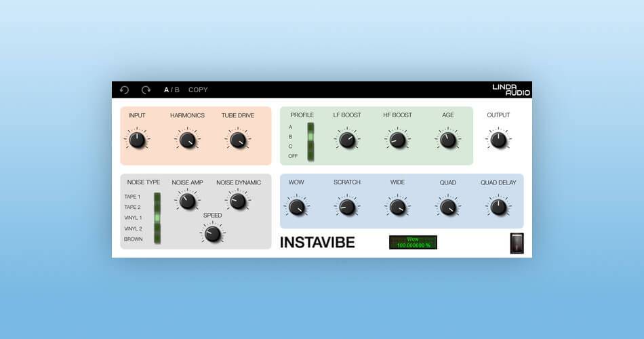Select profile A
Screen dimensions: 644x339
coord(291,127)
